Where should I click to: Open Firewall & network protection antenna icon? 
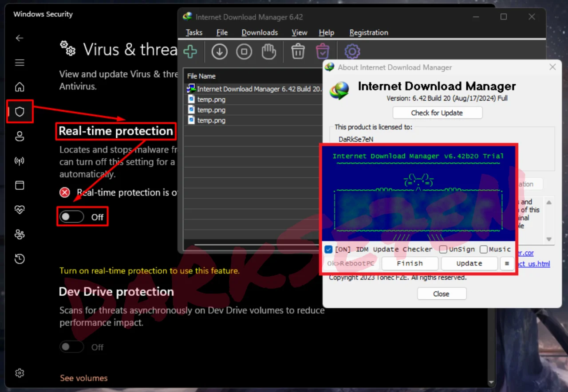pyautogui.click(x=20, y=161)
